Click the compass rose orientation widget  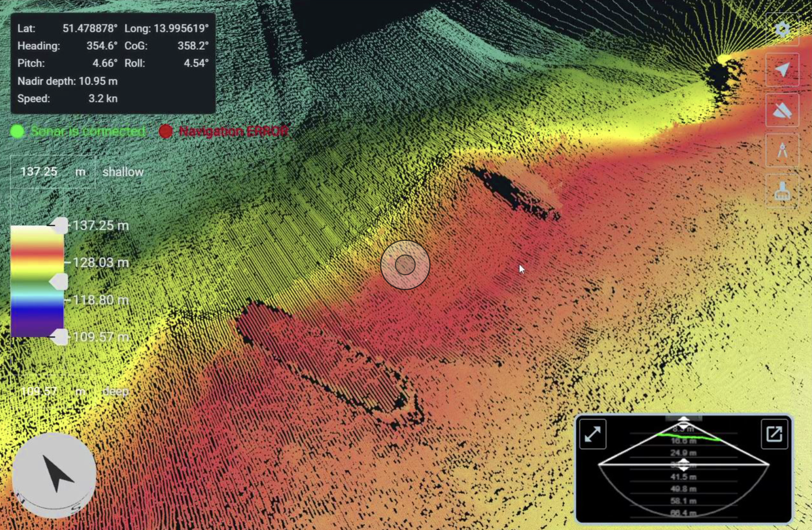[54, 475]
